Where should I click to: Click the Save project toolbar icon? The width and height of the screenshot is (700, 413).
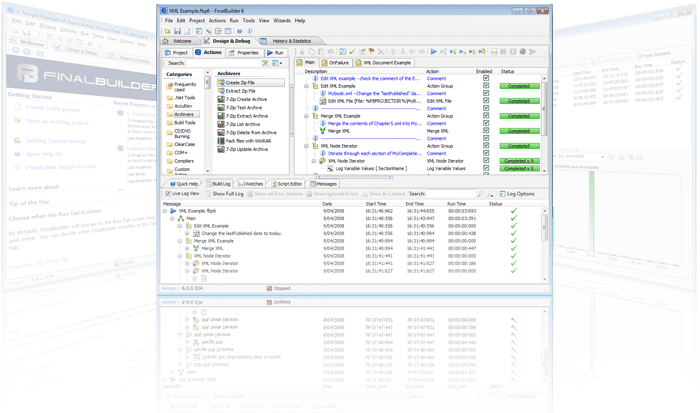pos(177,31)
